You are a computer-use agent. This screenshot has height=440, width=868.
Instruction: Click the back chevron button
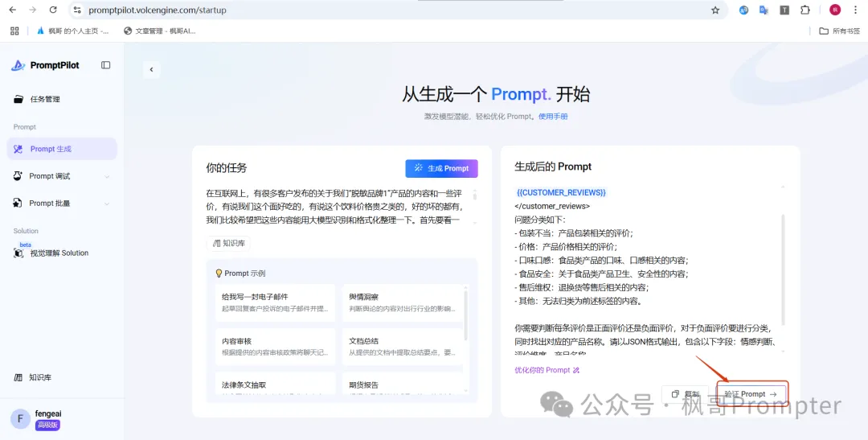tap(151, 69)
